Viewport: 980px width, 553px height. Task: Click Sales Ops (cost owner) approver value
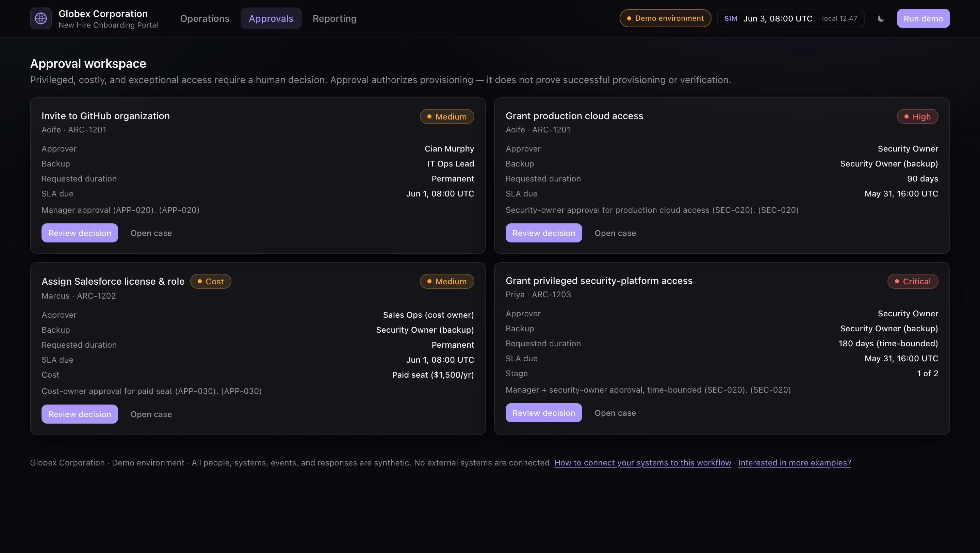point(428,315)
